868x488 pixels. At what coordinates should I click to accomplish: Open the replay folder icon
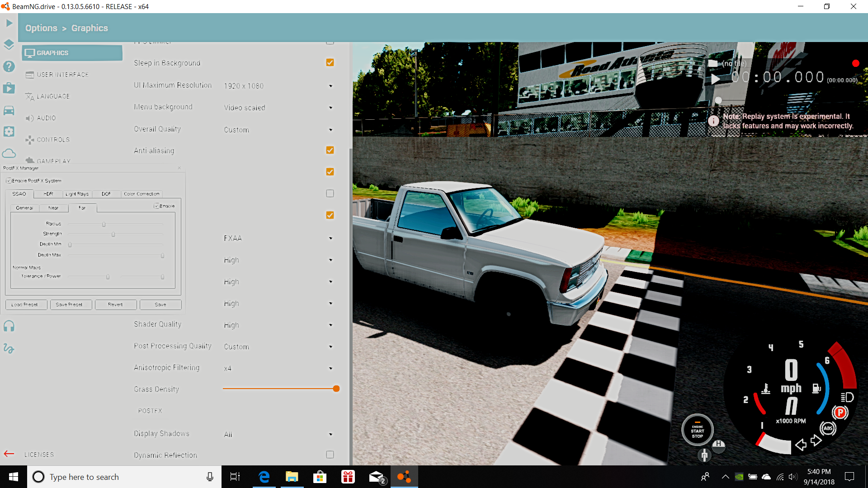coord(712,63)
